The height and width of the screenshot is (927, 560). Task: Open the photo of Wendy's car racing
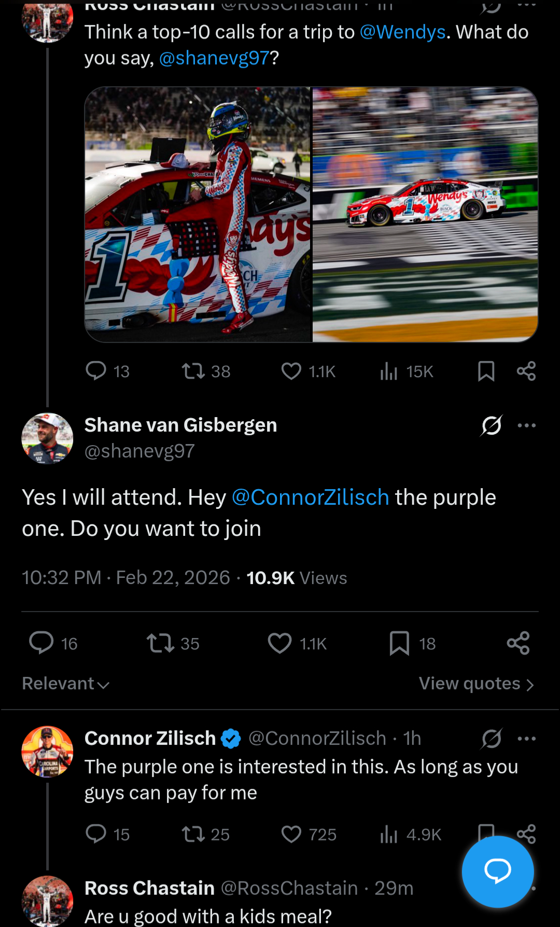[425, 214]
